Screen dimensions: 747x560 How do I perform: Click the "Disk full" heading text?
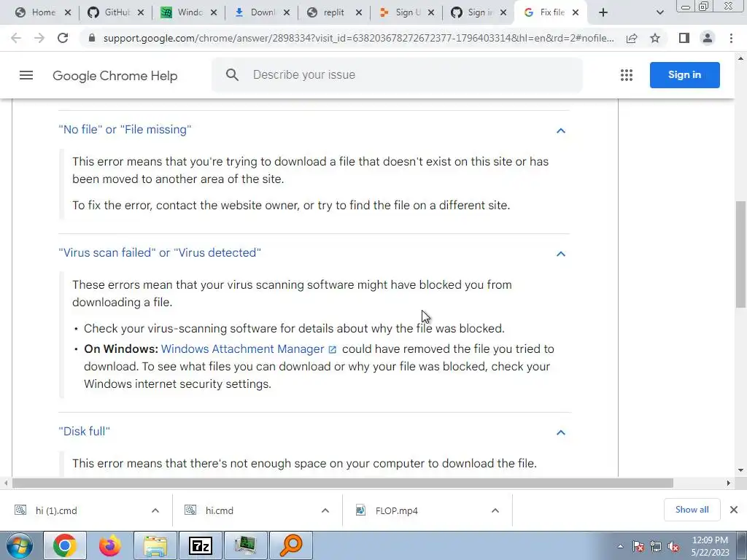[85, 431]
